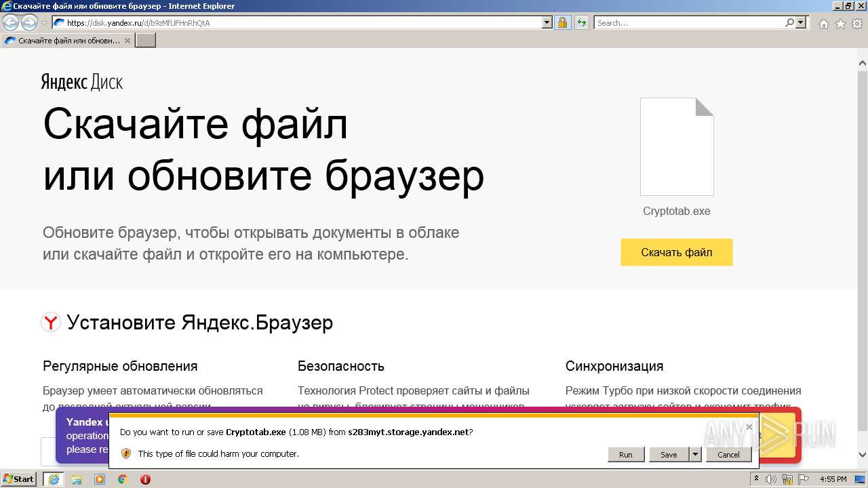Open the search provider dropdown arrow
This screenshot has height=488, width=868.
802,22
